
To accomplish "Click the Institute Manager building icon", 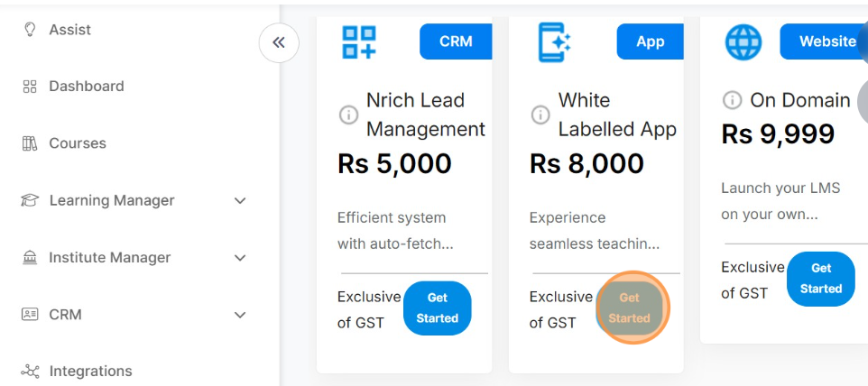I will point(30,258).
